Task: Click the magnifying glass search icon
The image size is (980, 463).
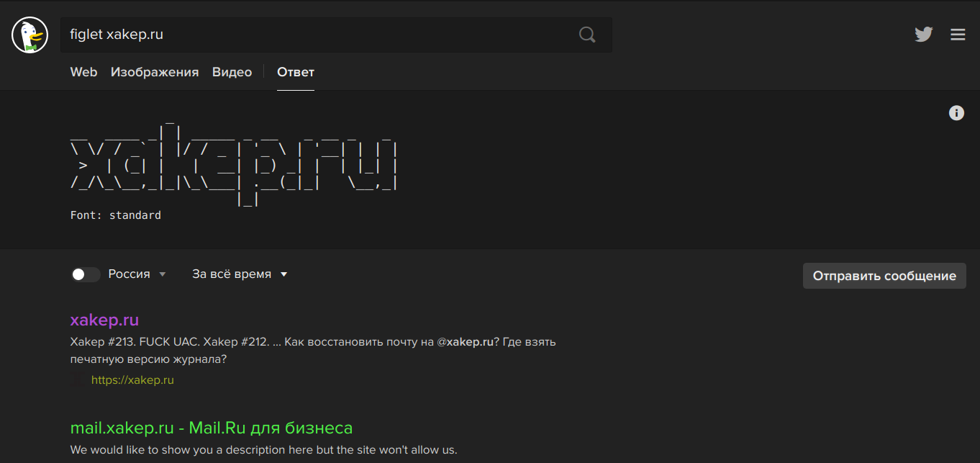Action: coord(587,35)
